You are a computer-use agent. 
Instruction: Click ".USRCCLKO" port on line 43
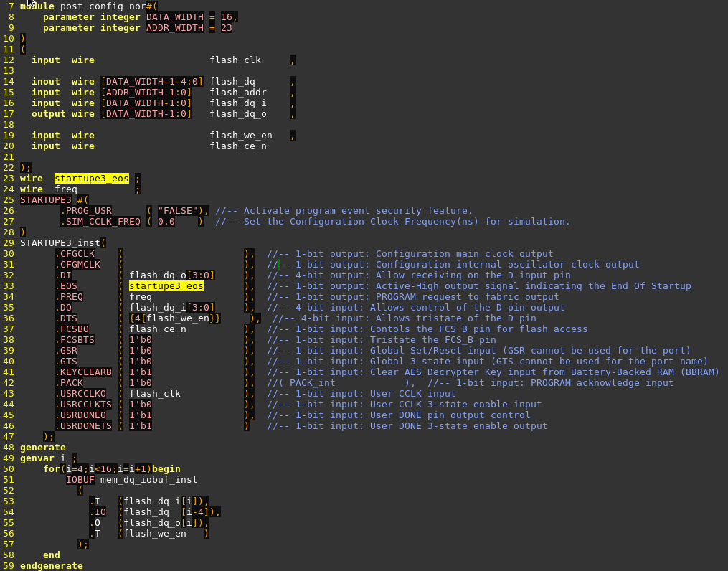(x=80, y=394)
